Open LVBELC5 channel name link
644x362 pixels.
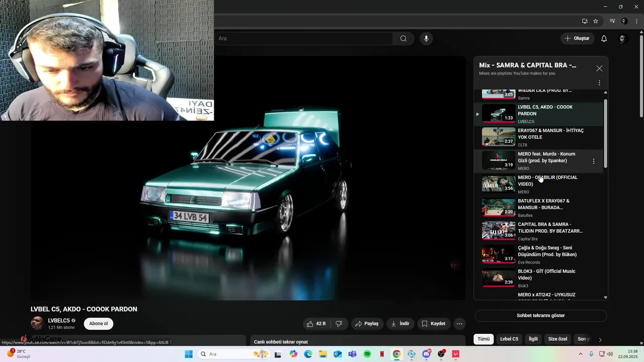point(59,321)
